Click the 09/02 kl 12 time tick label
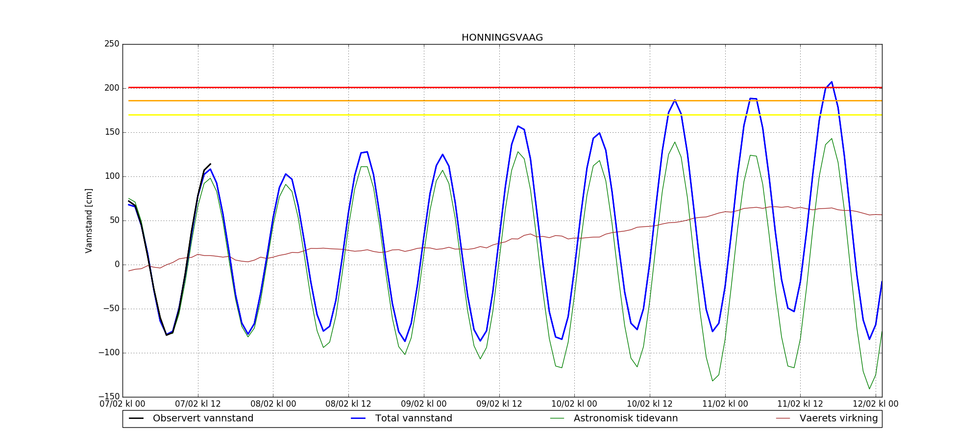Screen dimensions: 980x441 (x=499, y=404)
